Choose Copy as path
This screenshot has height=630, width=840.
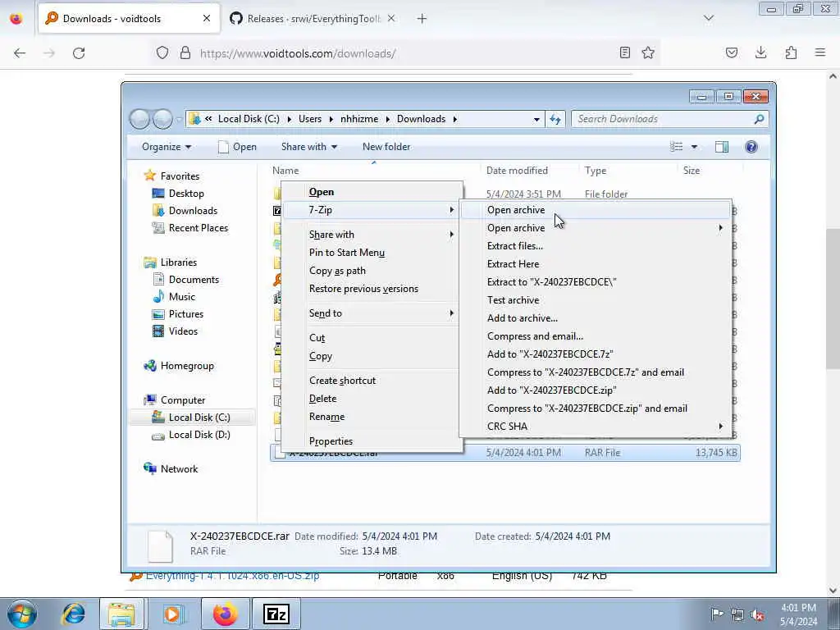coord(372,271)
